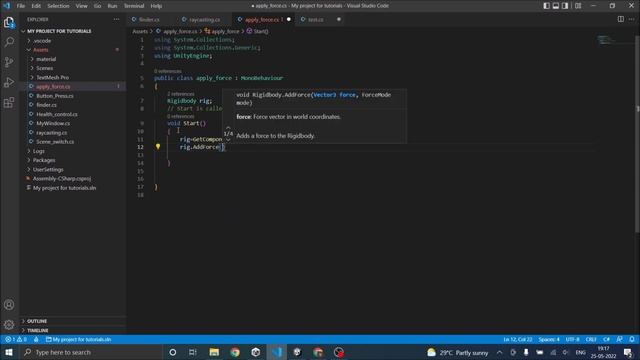Open editor More Actions ellipsis
This screenshot has width=640, height=360.
tap(632, 19)
